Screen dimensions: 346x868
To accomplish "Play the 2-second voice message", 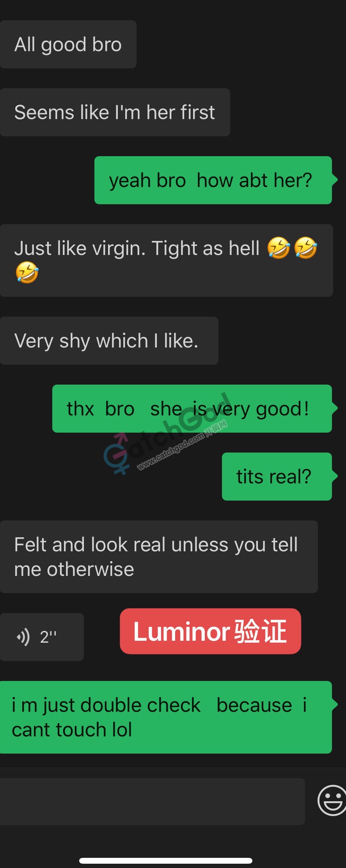I will pyautogui.click(x=42, y=637).
